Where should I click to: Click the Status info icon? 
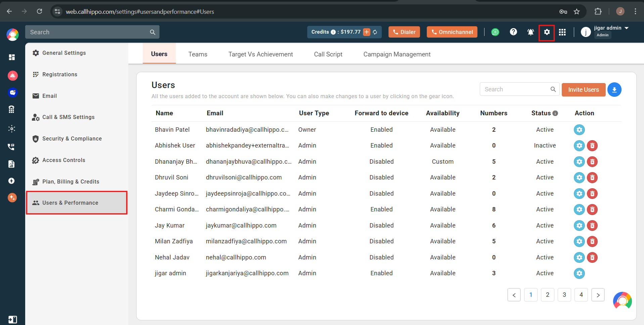click(555, 113)
